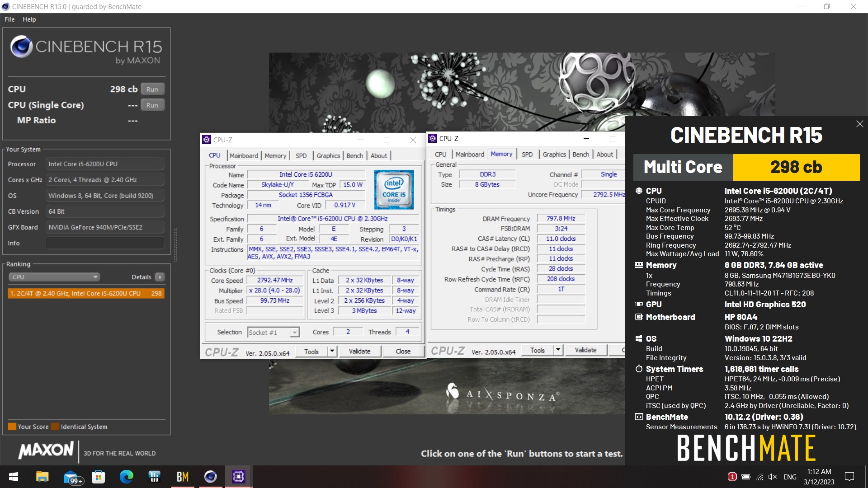Click the 298 cb Multi Core score

click(796, 167)
